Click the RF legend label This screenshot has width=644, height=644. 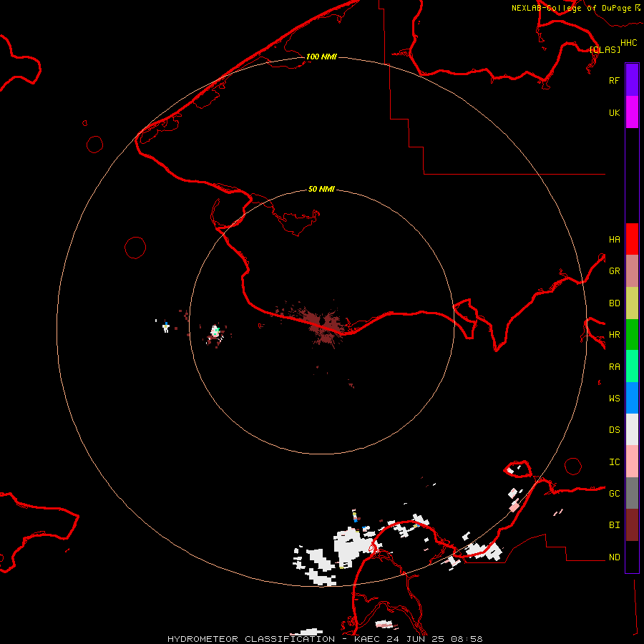coord(614,80)
